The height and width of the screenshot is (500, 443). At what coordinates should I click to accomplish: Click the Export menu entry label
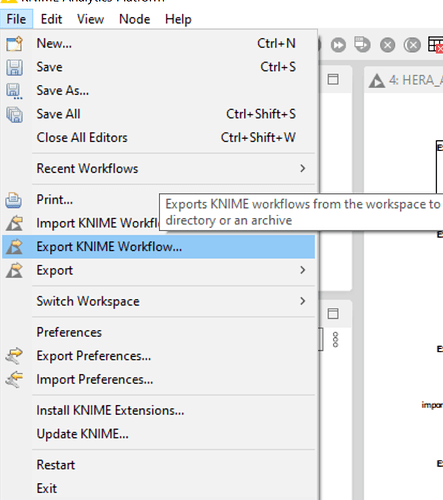click(55, 271)
